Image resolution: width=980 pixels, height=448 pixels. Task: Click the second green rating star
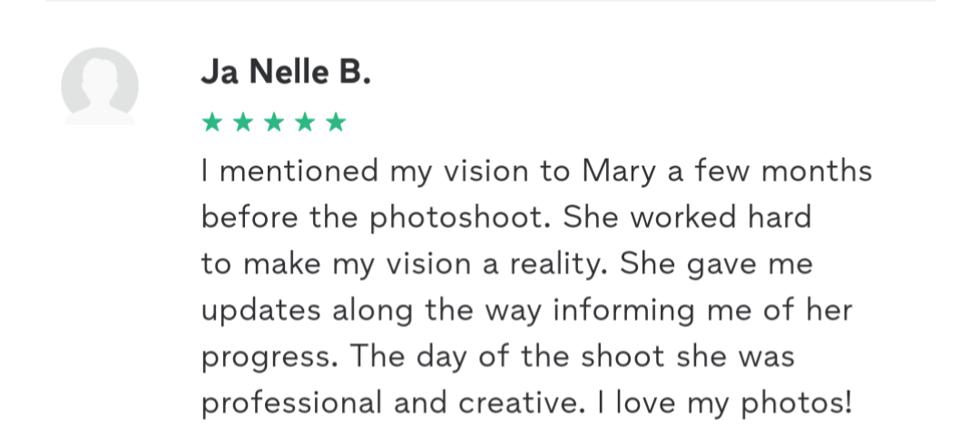point(242,122)
